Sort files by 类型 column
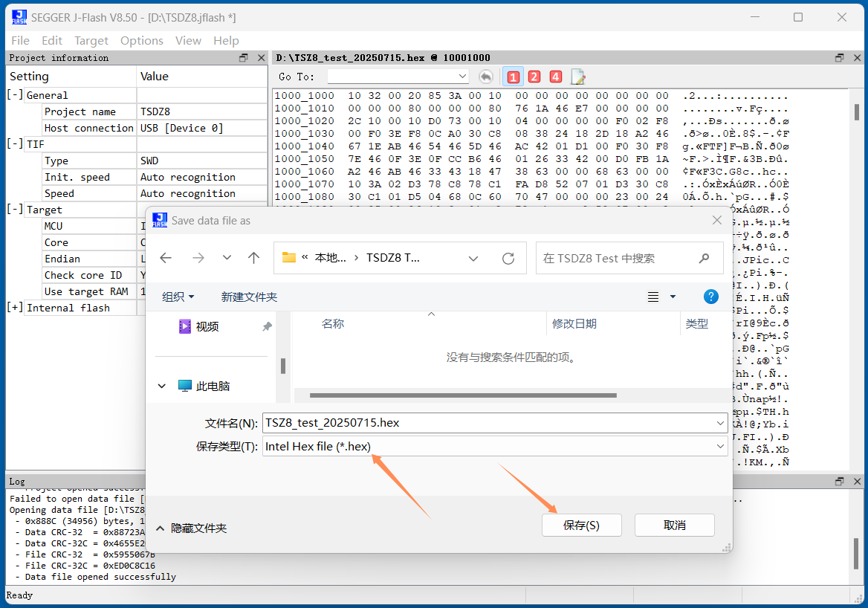 [x=696, y=324]
